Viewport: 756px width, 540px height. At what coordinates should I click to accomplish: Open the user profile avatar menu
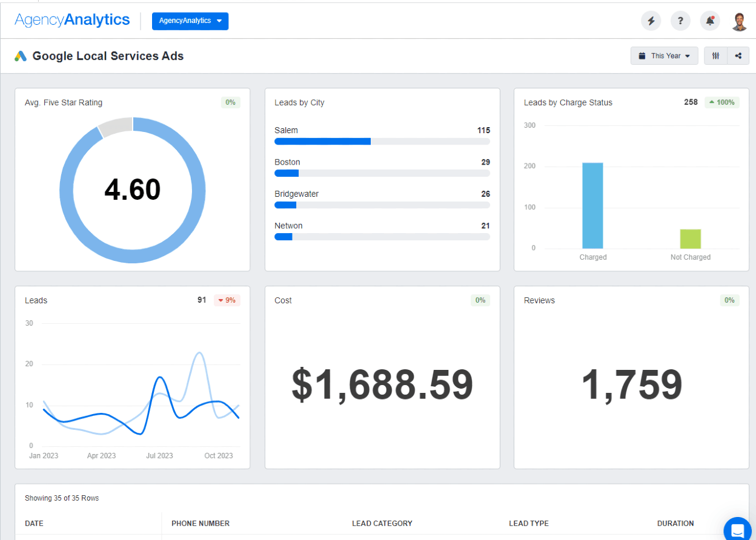(x=740, y=21)
